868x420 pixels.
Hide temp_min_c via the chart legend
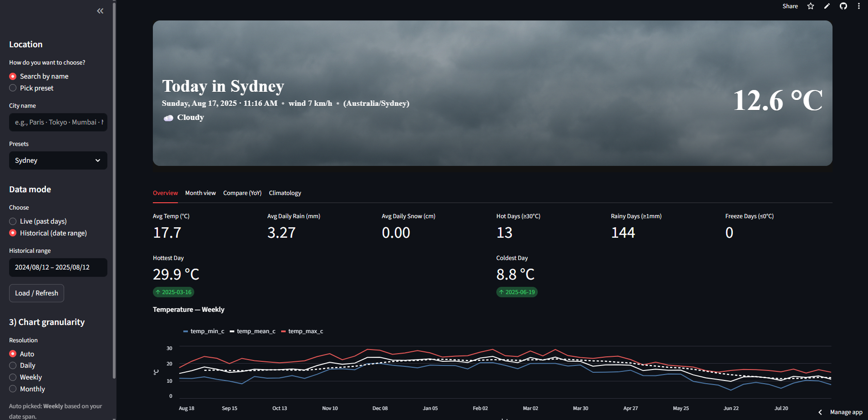203,331
